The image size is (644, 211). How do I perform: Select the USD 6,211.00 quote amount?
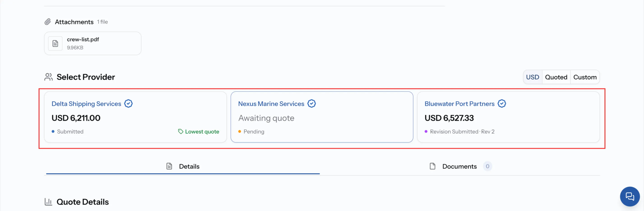(76, 118)
